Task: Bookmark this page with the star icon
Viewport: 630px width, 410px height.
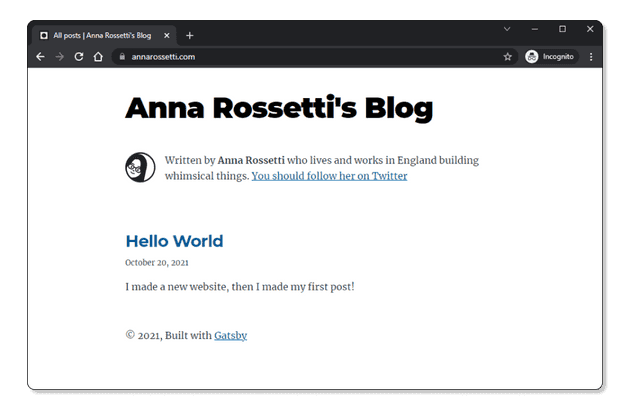Action: pos(507,57)
